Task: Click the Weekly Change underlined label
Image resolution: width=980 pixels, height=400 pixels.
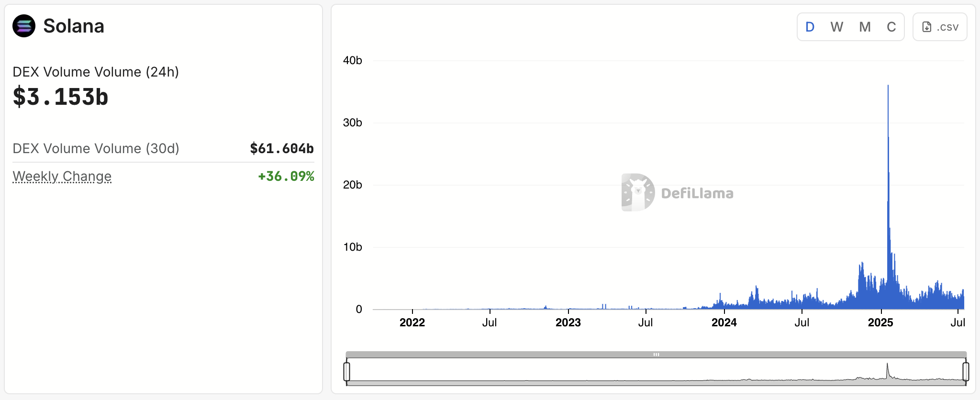Action: pyautogui.click(x=62, y=177)
